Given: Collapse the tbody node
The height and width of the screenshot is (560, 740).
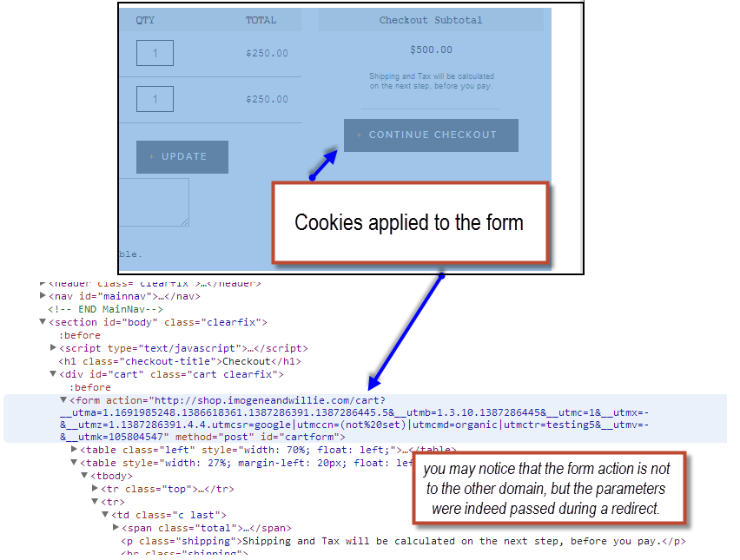Looking at the screenshot, I should [84, 475].
